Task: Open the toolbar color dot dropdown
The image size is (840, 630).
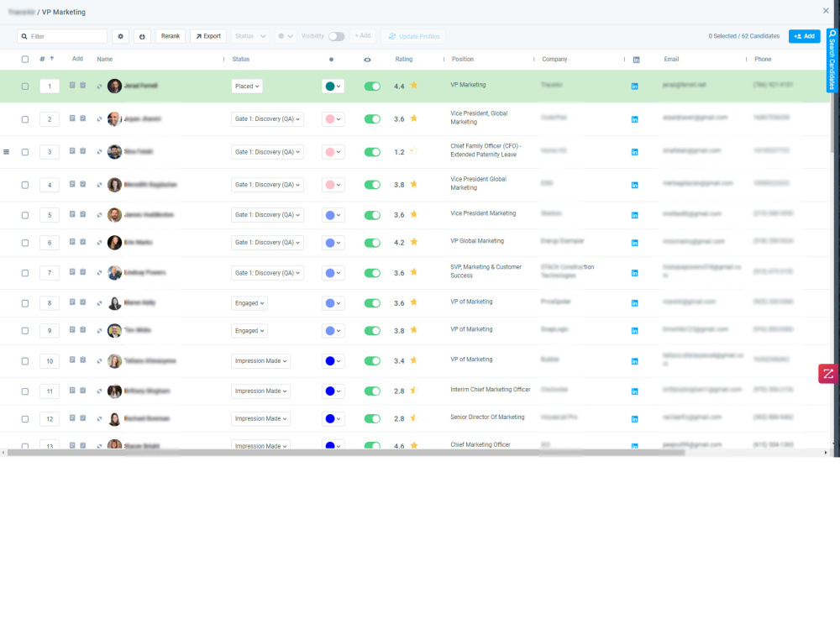Action: [285, 36]
